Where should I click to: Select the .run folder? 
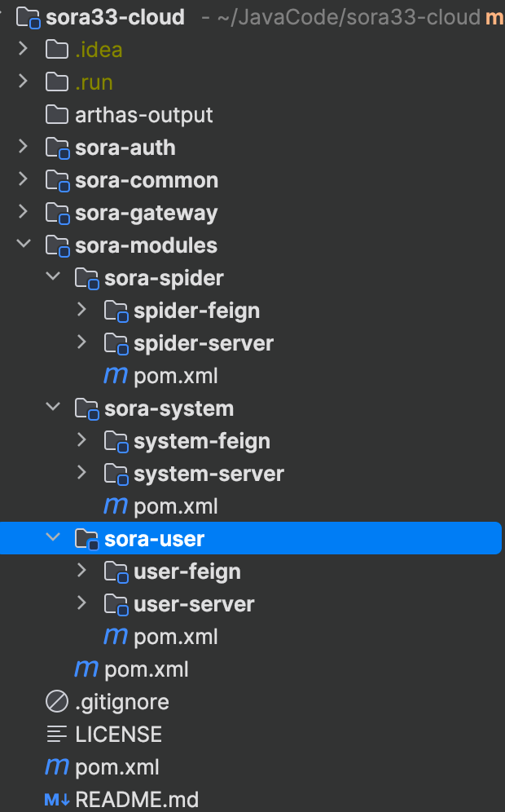[94, 82]
